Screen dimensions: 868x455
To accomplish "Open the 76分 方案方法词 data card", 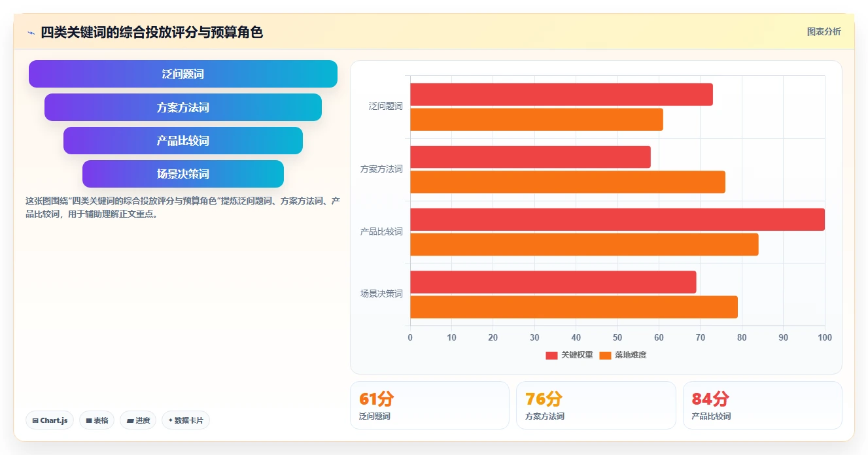I will click(596, 405).
